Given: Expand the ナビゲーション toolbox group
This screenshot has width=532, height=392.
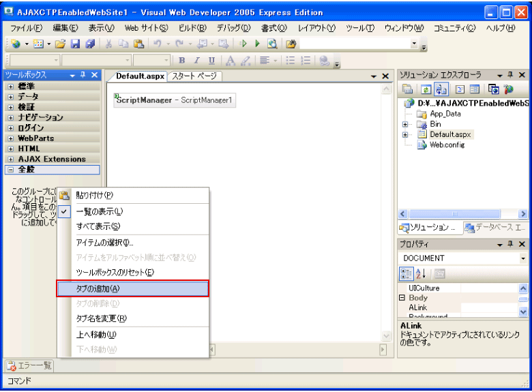Looking at the screenshot, I should (x=10, y=118).
